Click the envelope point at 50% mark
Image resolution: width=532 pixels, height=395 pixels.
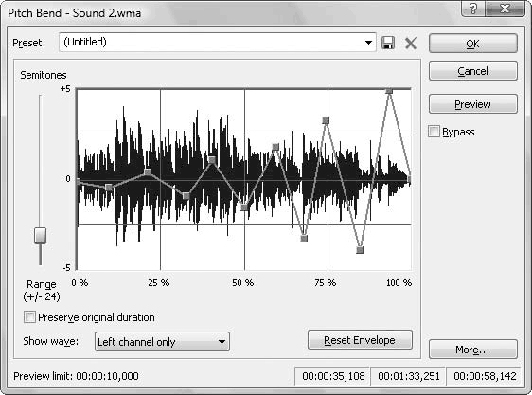click(244, 207)
